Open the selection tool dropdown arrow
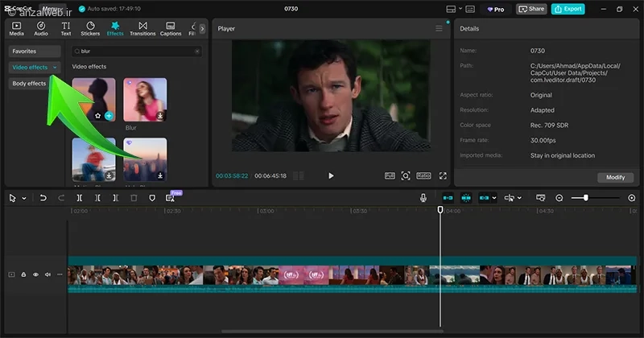The image size is (644, 338). [24, 198]
